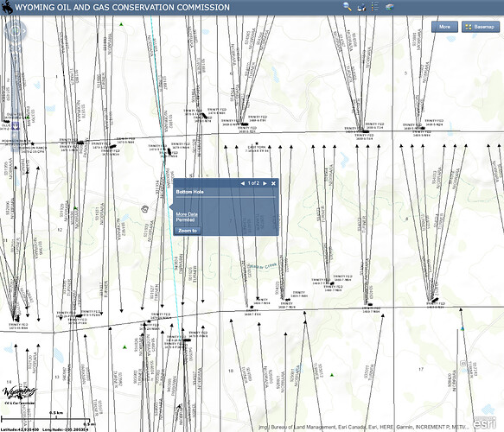
Task: Select green triangle marker right of section 18
Action: [332, 375]
